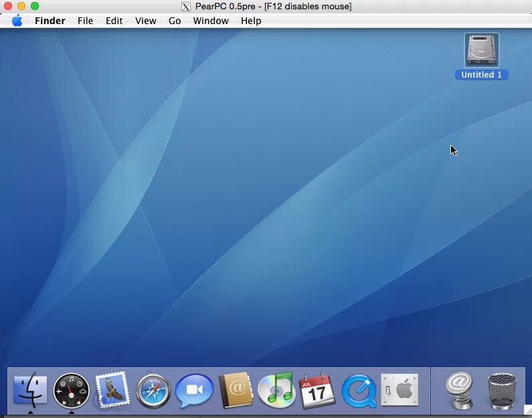Click the PearPC window resize handle
This screenshot has width=532, height=418.
pos(527,409)
